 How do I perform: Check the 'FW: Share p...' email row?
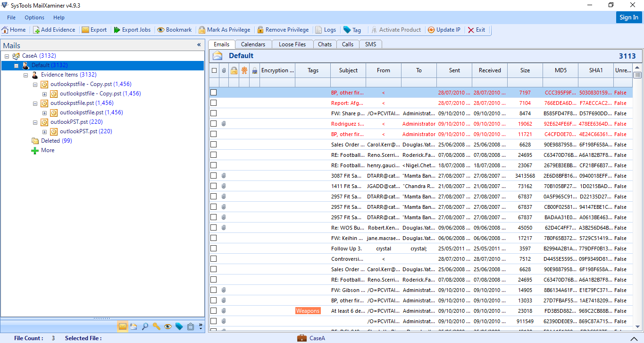point(214,113)
